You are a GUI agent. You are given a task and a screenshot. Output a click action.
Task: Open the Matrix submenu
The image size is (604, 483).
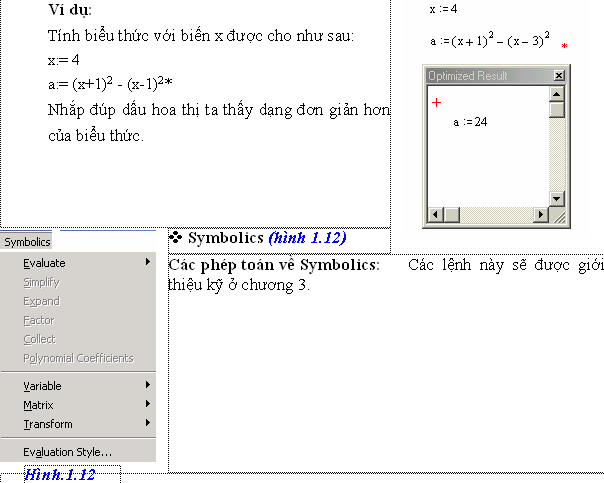click(38, 405)
